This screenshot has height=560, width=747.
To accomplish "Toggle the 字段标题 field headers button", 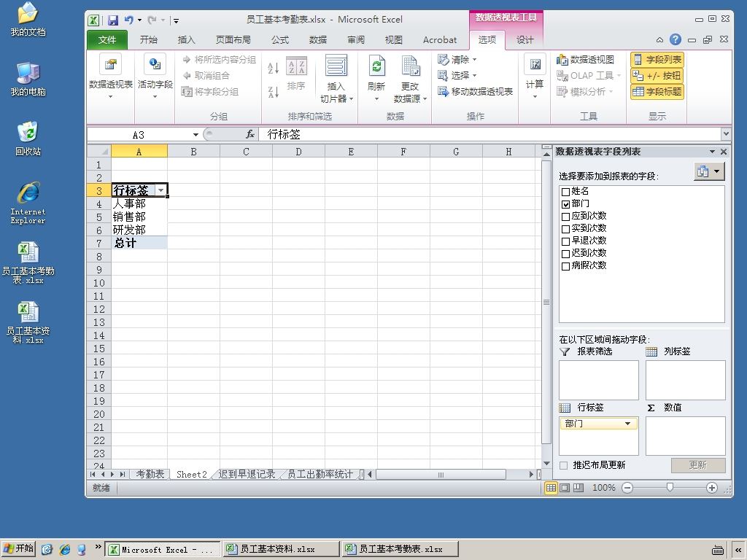I will pos(657,91).
